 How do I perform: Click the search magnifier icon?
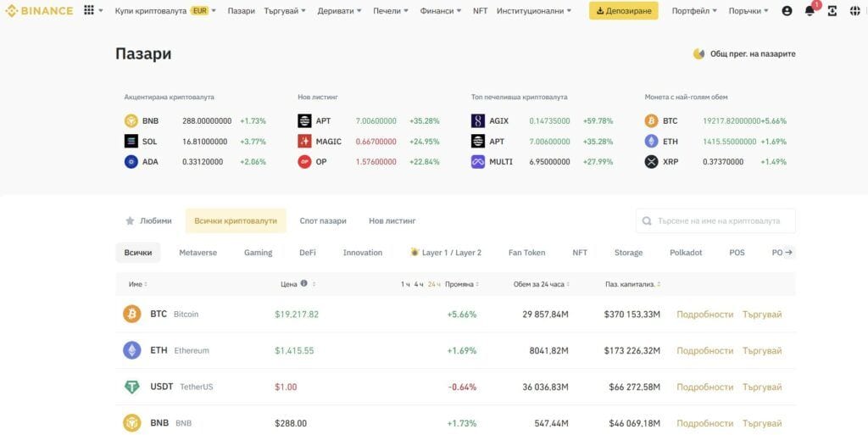[x=647, y=220]
